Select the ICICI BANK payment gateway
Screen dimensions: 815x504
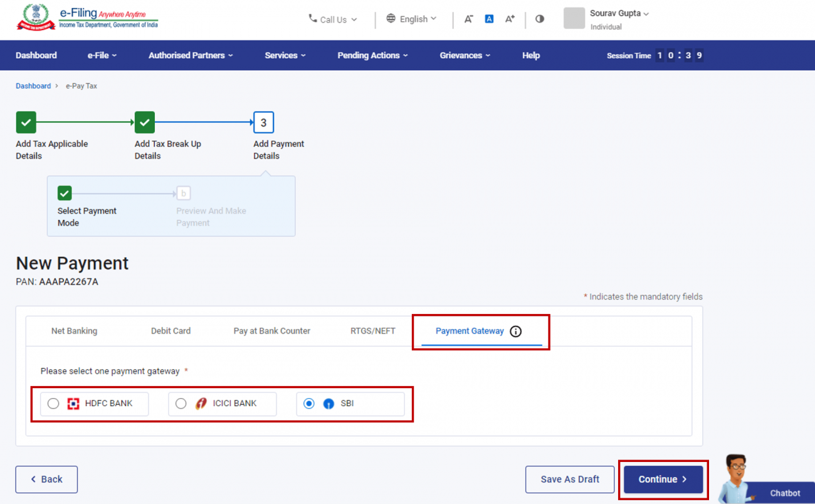tap(181, 403)
